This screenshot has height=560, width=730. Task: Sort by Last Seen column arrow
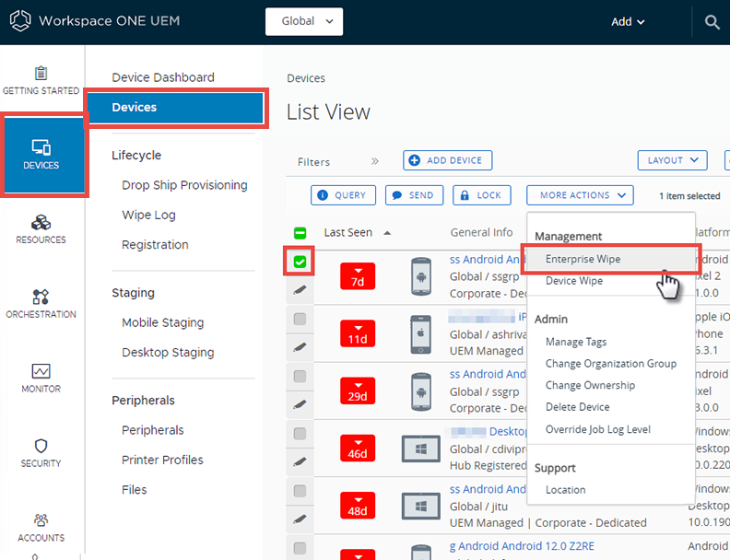point(387,233)
